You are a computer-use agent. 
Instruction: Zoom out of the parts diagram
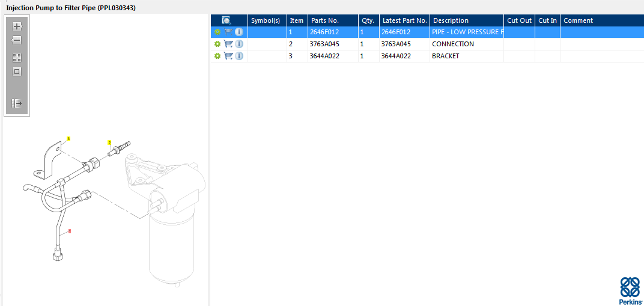point(16,40)
